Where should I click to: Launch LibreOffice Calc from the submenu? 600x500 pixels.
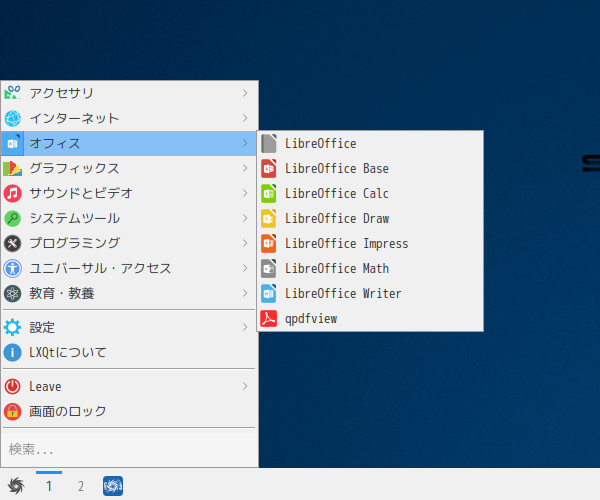370,194
